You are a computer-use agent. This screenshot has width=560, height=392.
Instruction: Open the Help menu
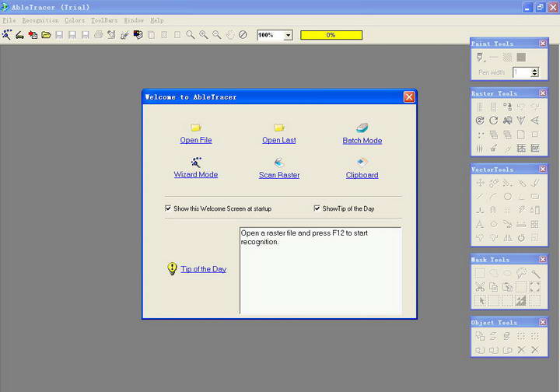[157, 20]
